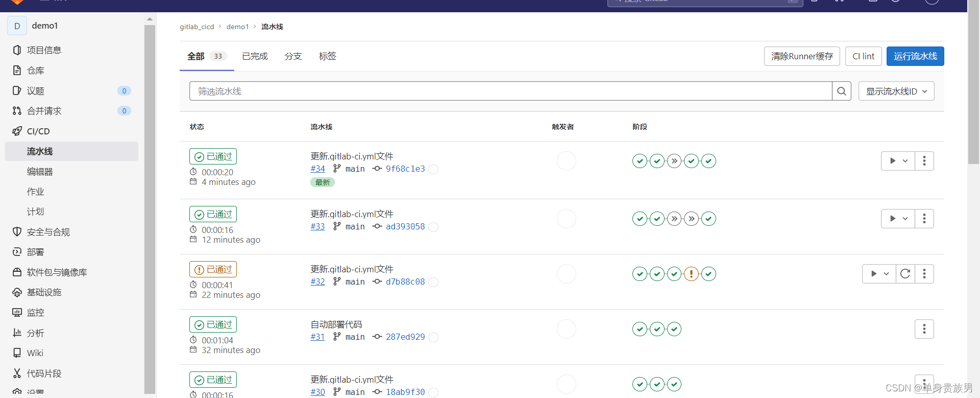Click skipped third stage of pipeline #34
This screenshot has width=980, height=398.
(x=674, y=161)
